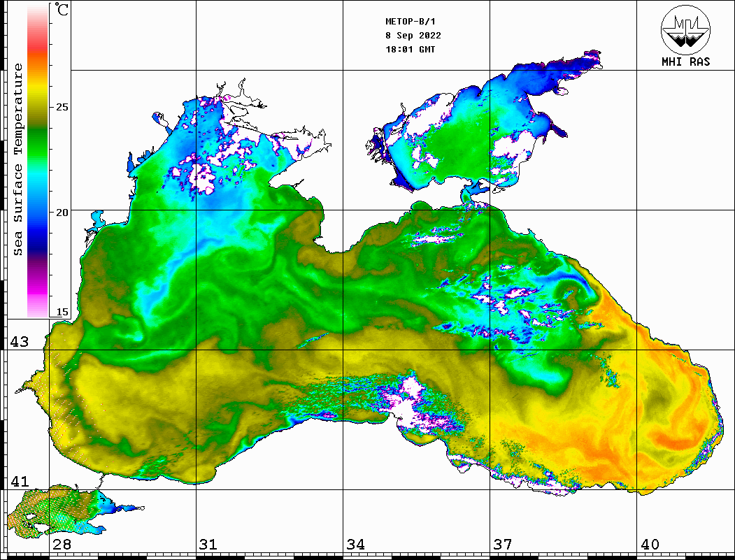The height and width of the screenshot is (560, 735).
Task: Click the "Sea Surface Temperature" vertical label
Action: [x=17, y=160]
